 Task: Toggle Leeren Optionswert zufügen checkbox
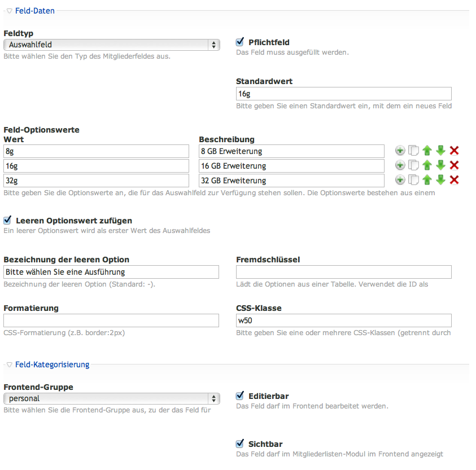point(7,220)
